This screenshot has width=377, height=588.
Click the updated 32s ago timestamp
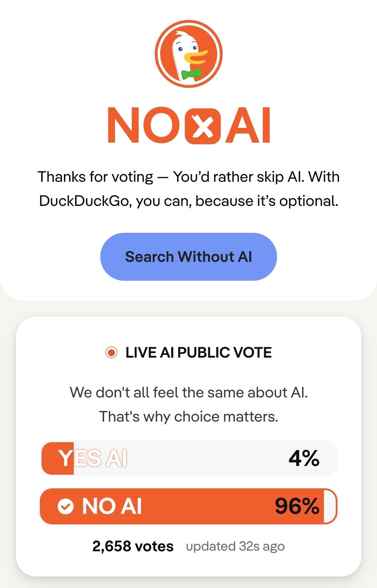tap(235, 546)
